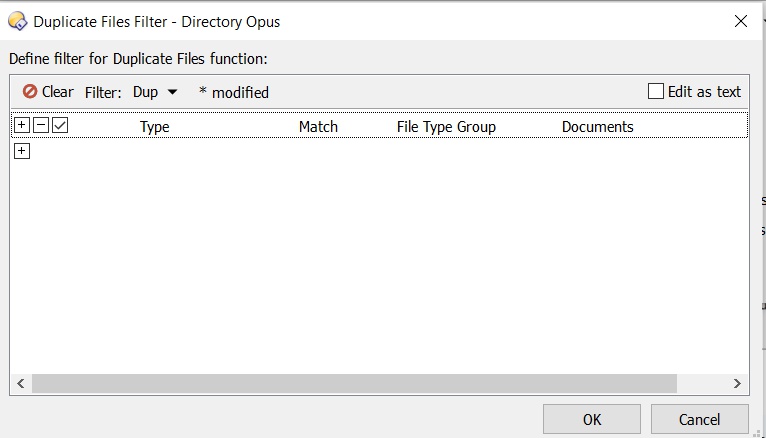Click the plus icon on the empty second row
This screenshot has width=766, height=438.
pos(21,151)
